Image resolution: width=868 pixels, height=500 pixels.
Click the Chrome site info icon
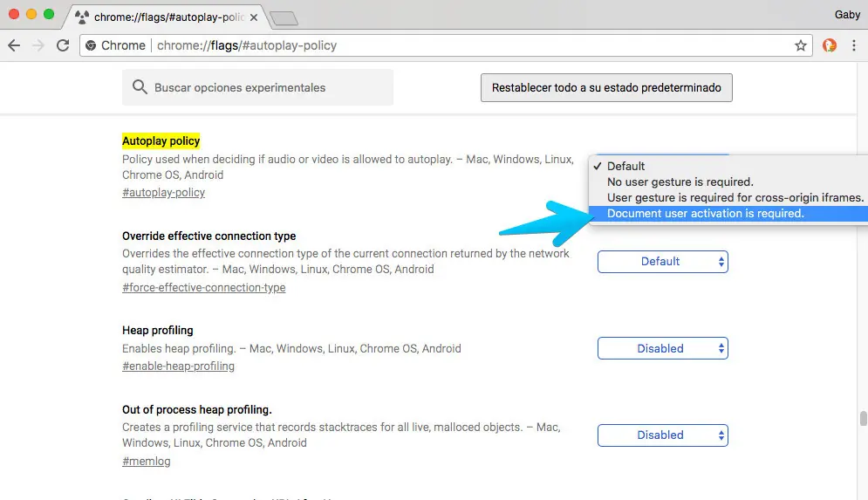click(x=91, y=45)
